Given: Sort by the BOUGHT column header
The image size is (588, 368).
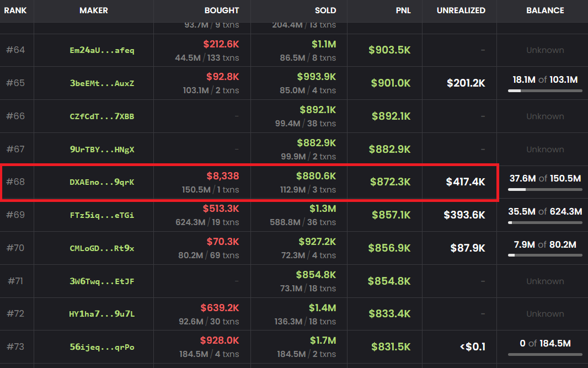Looking at the screenshot, I should pos(222,10).
